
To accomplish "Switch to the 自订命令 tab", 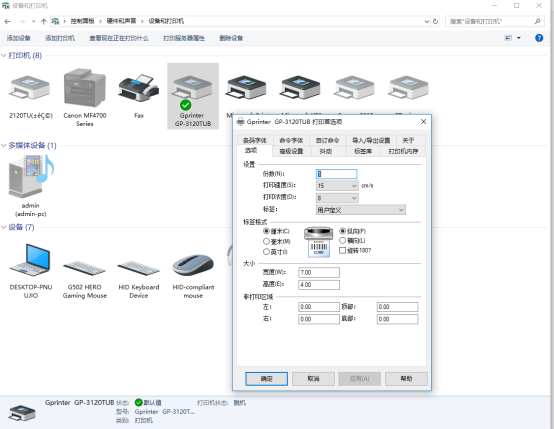I will point(327,140).
